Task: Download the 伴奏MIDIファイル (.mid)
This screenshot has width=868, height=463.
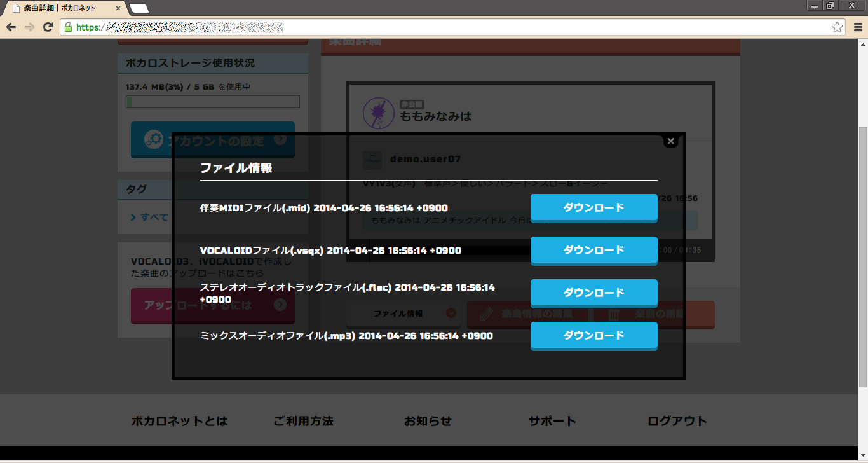Action: 593,208
